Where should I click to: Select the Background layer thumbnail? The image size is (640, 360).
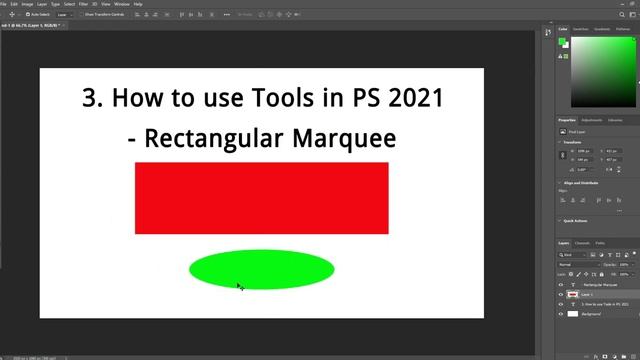coord(573,314)
